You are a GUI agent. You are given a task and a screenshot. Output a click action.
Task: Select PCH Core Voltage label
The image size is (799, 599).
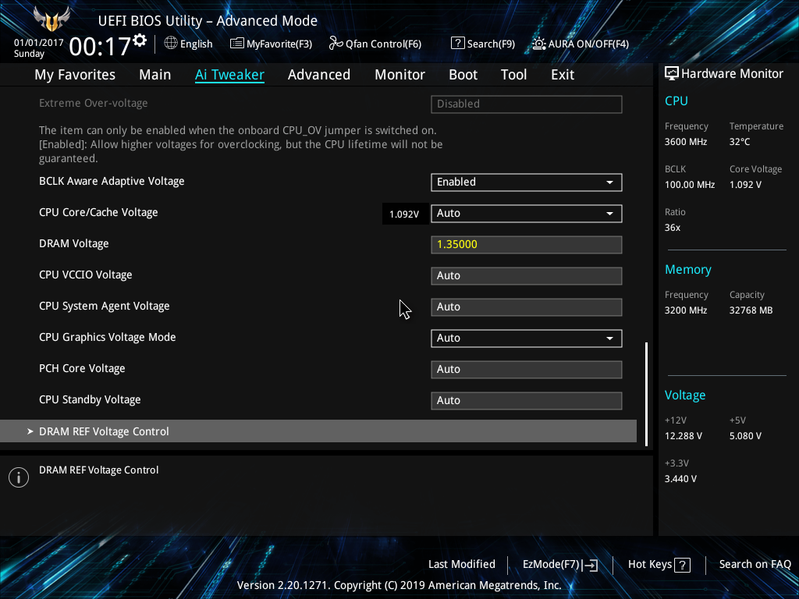82,368
